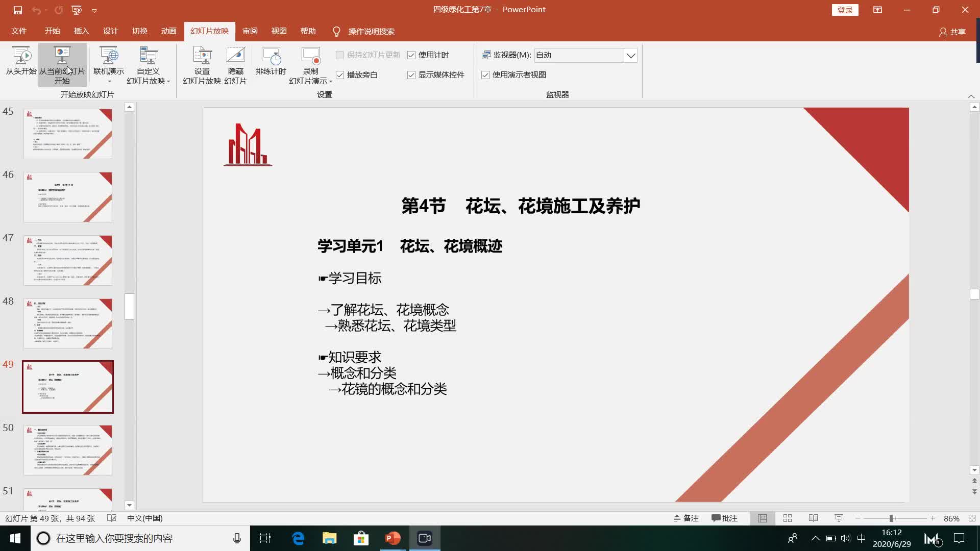The width and height of the screenshot is (980, 551).
Task: Select slide 47 thumbnail
Action: 68,260
